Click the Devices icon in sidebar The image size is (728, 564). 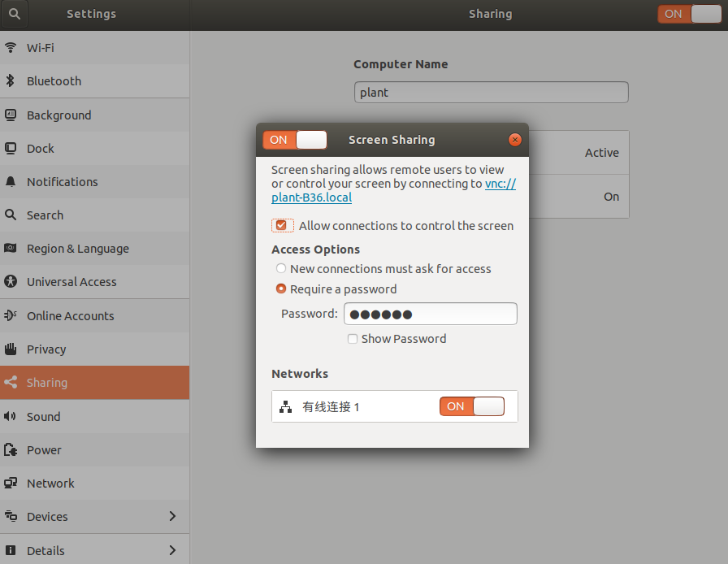click(11, 516)
